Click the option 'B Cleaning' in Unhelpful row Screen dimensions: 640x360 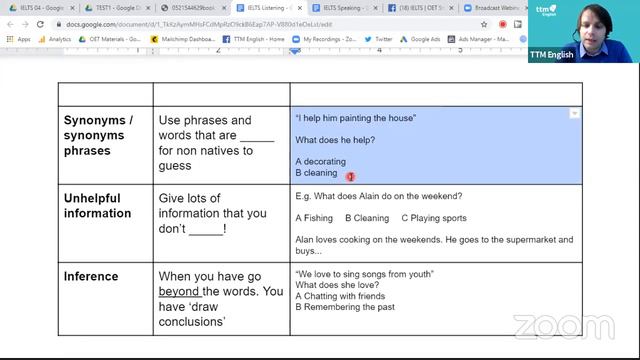pyautogui.click(x=367, y=218)
